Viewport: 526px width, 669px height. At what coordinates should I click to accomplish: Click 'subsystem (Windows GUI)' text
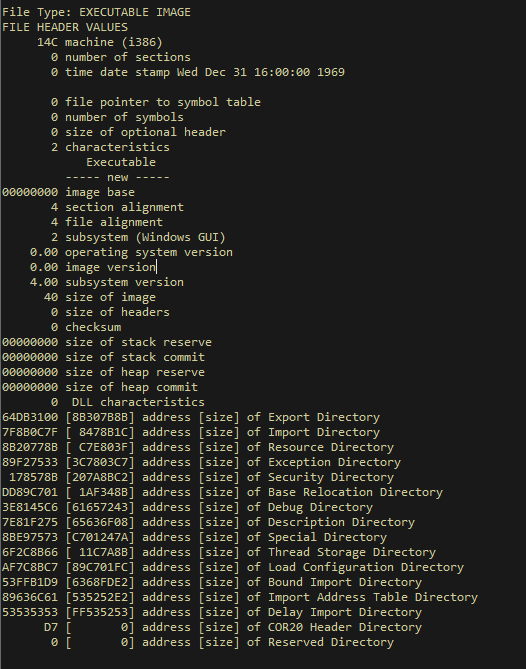145,237
